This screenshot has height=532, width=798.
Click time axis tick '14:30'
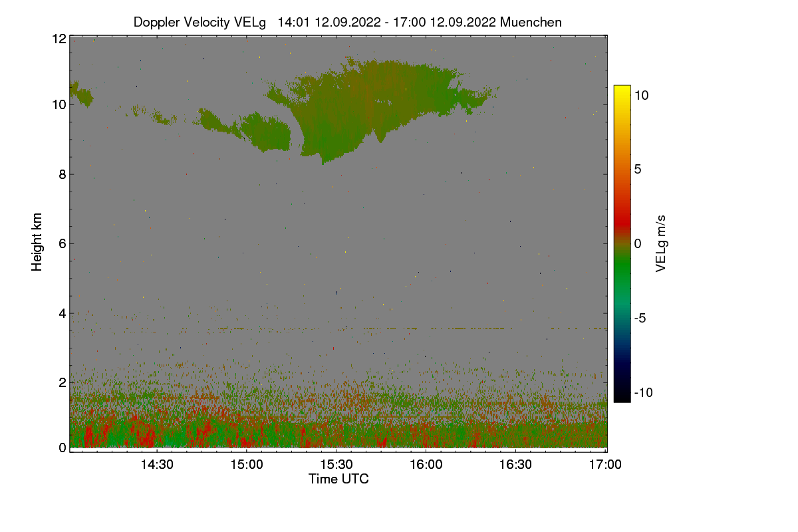click(157, 465)
